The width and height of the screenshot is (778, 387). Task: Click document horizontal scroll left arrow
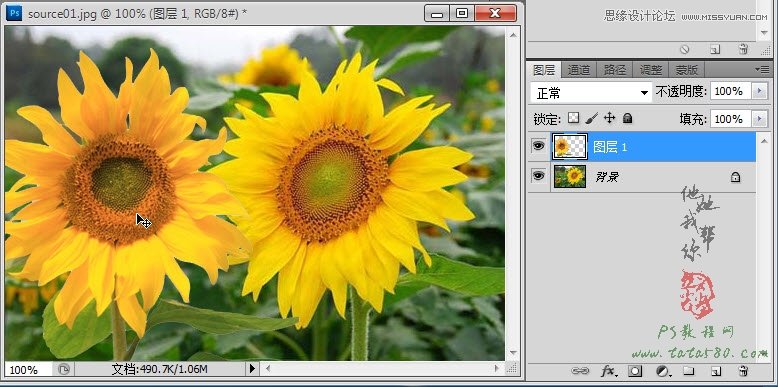[267, 369]
